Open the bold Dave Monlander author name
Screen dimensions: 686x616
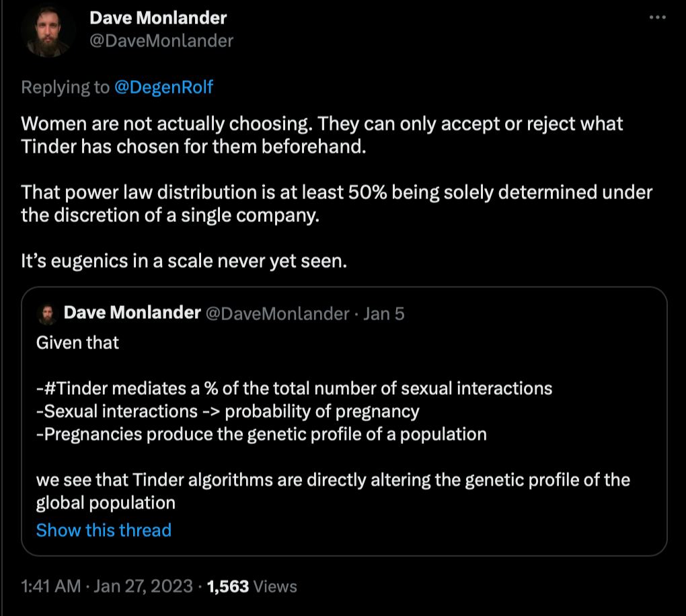pos(158,18)
